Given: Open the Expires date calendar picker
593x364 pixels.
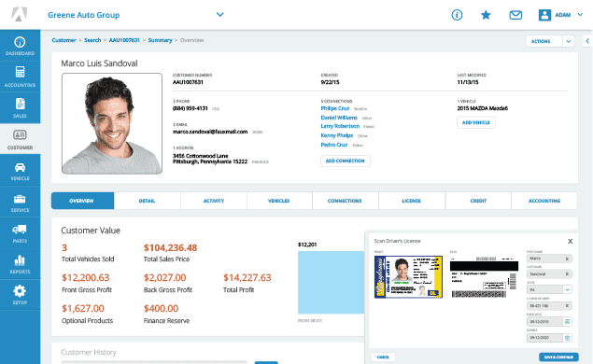Looking at the screenshot, I should click(567, 338).
